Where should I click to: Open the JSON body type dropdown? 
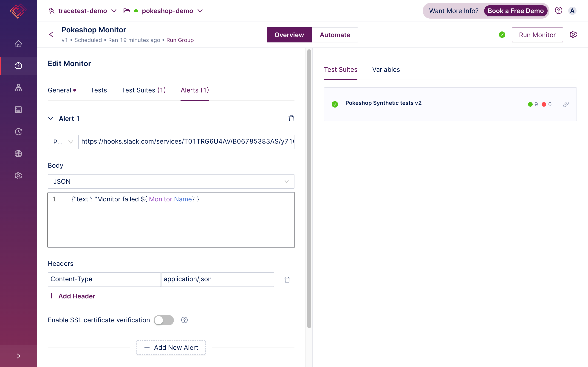[x=171, y=181]
